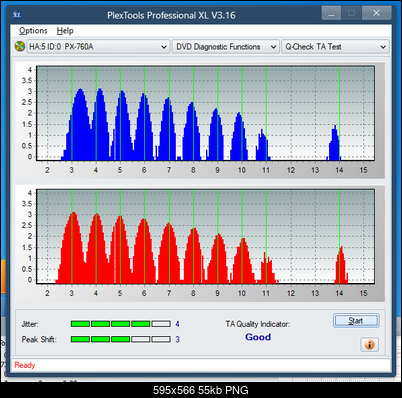This screenshot has height=398, width=402.
Task: Click the Jitter value 4
Action: (177, 324)
